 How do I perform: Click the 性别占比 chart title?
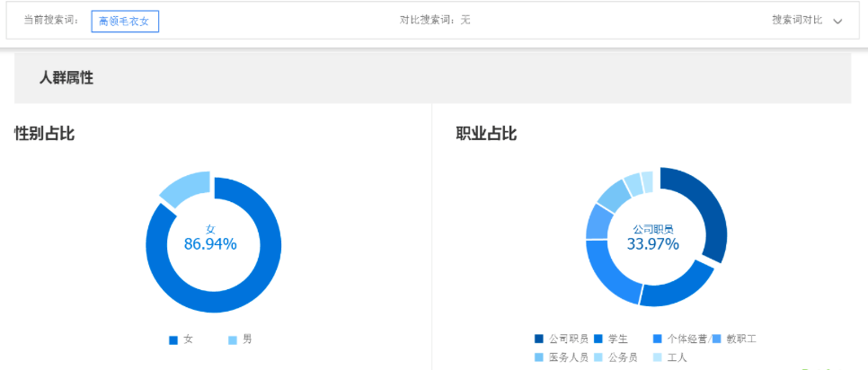coord(44,134)
